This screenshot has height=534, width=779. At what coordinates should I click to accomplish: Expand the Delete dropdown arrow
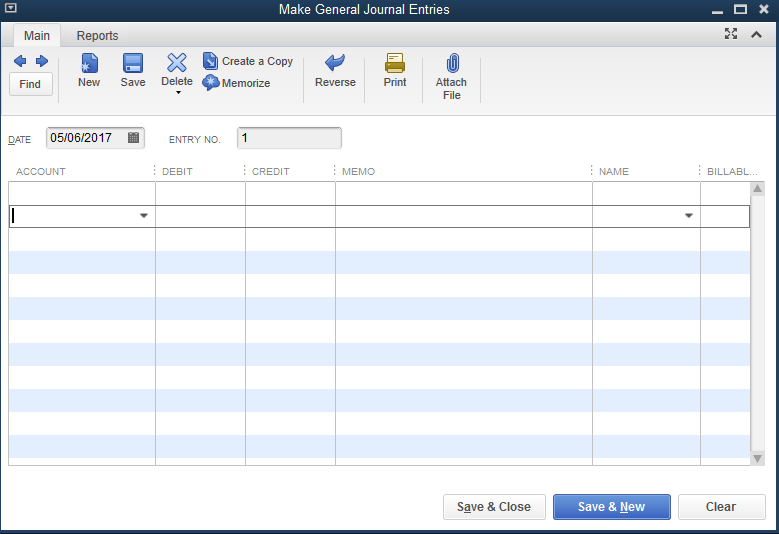(178, 93)
